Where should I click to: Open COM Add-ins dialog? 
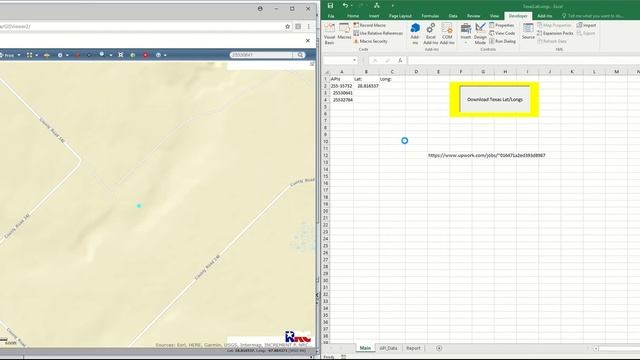coord(447,33)
